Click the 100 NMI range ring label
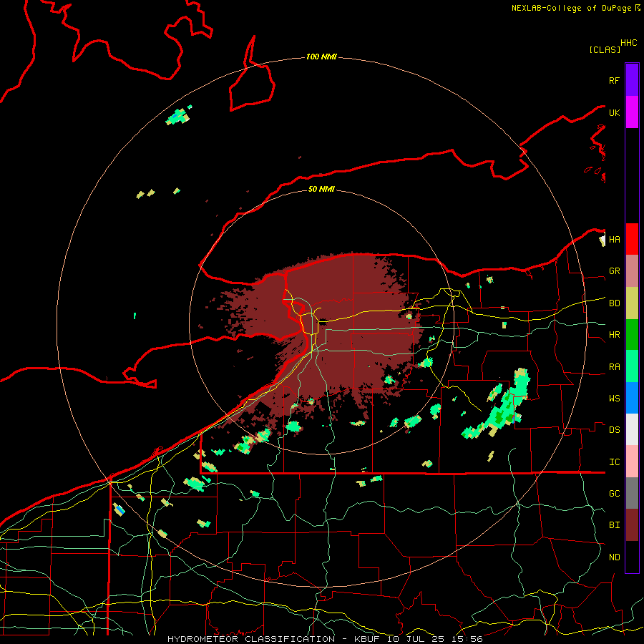 [x=321, y=57]
